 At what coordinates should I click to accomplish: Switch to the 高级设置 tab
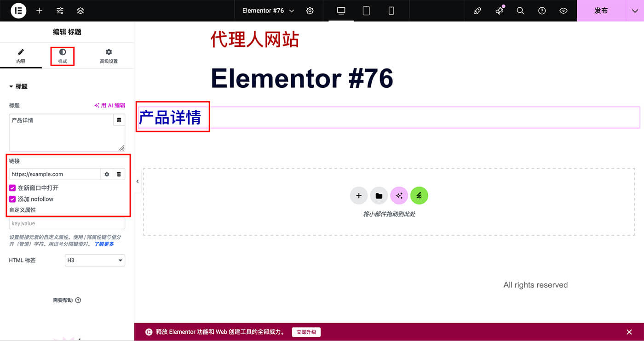tap(109, 57)
